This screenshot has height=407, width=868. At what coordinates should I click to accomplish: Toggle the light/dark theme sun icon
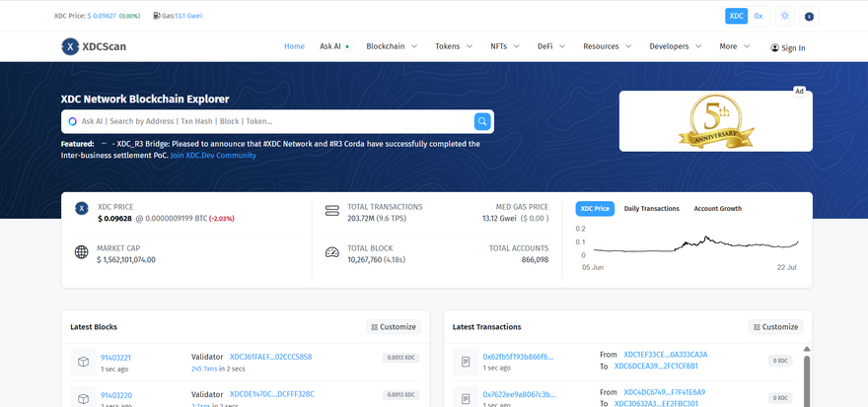click(784, 16)
